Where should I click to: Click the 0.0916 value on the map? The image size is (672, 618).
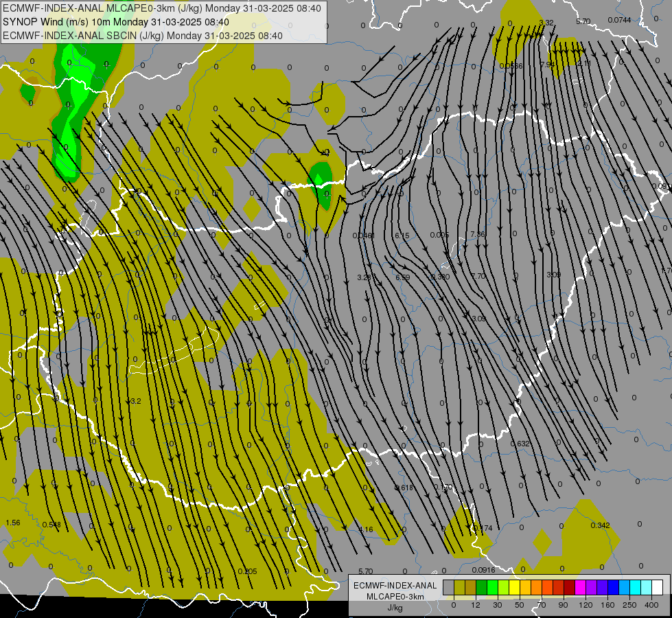(x=483, y=570)
